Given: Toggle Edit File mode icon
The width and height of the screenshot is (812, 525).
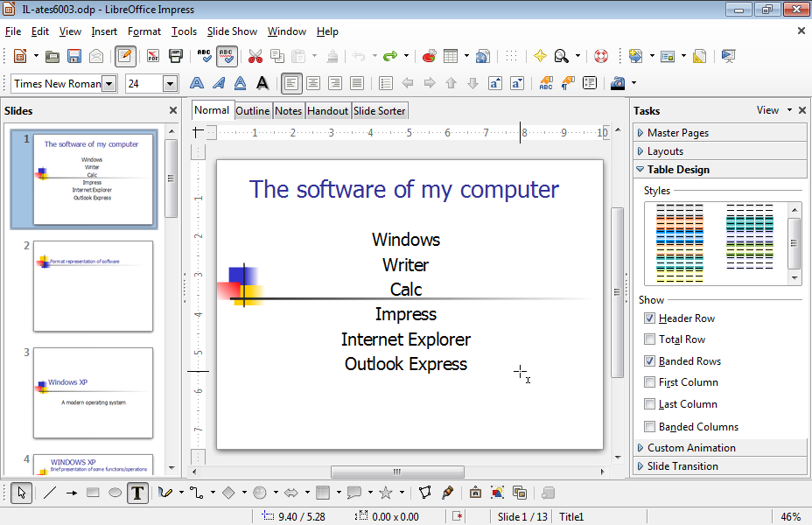Looking at the screenshot, I should point(125,56).
